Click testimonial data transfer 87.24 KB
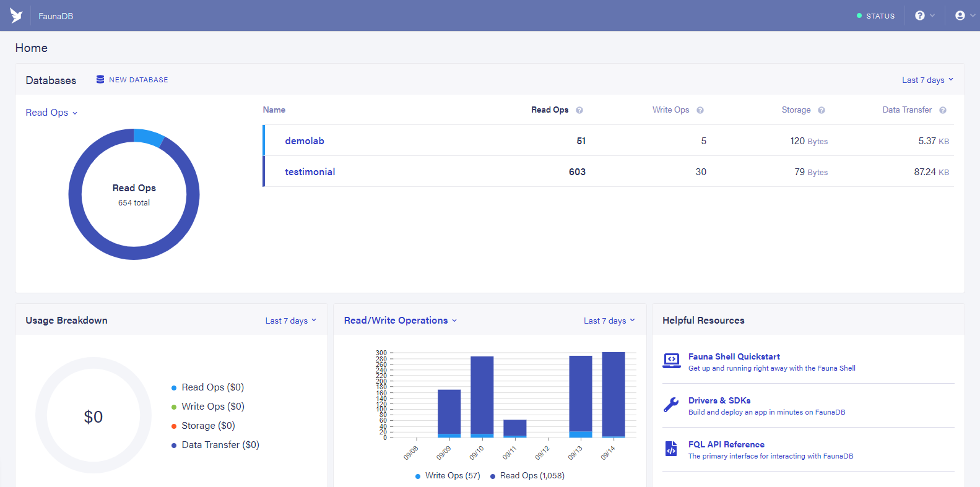Screen dimensions: 980x487 931,172
